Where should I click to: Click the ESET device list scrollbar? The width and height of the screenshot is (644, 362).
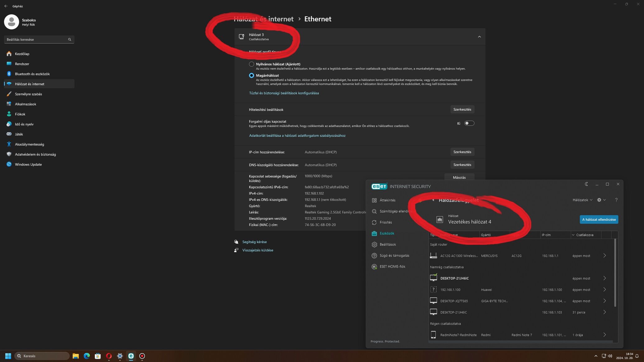[x=615, y=273]
